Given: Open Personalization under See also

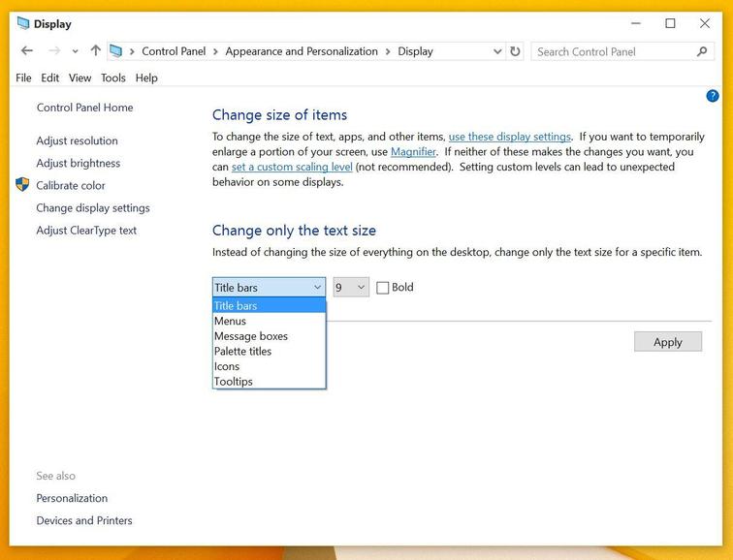Looking at the screenshot, I should [x=72, y=498].
